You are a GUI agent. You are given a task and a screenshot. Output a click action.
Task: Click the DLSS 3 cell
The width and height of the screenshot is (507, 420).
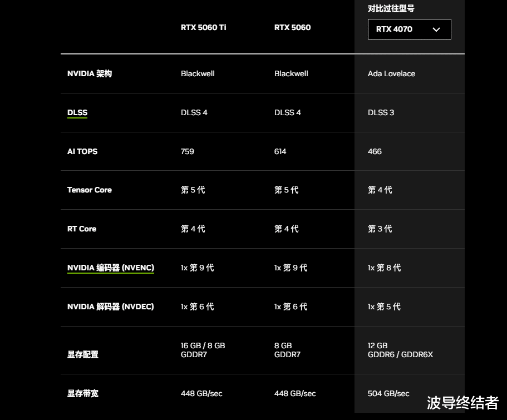(x=381, y=112)
